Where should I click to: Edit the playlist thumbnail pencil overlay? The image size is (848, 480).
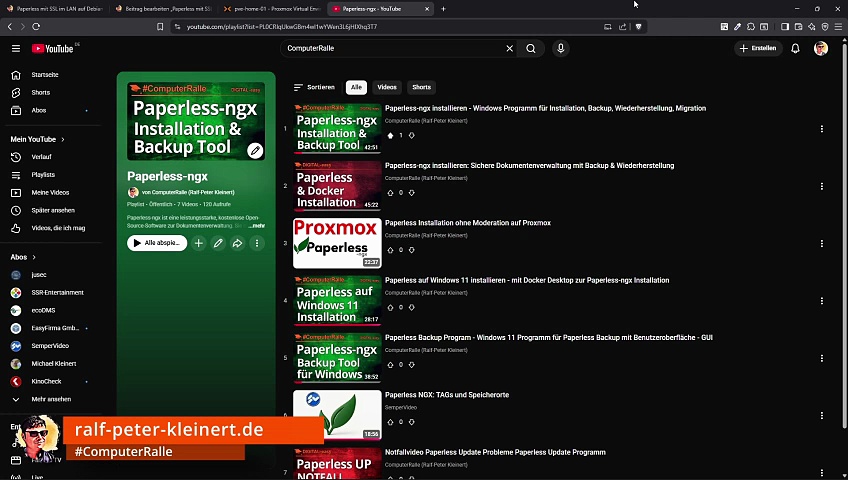tap(255, 151)
